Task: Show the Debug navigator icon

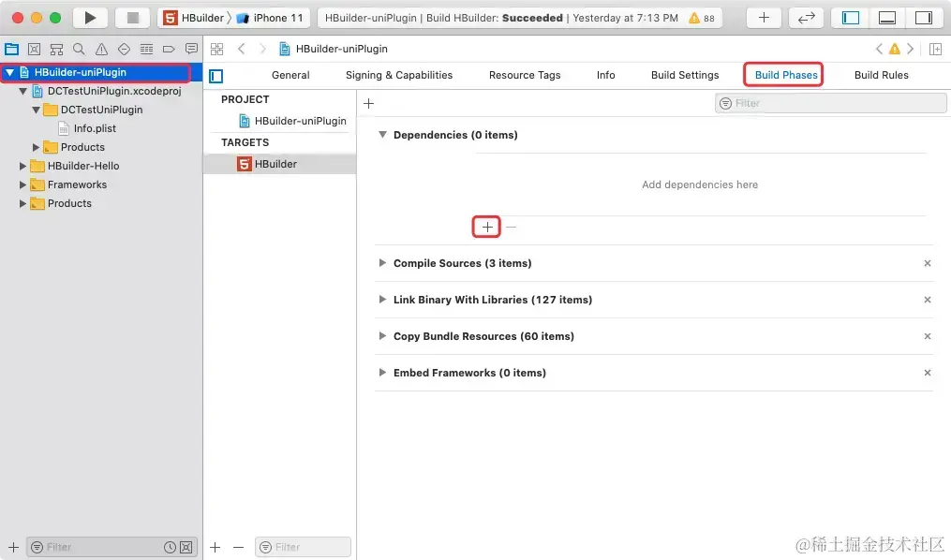Action: pyautogui.click(x=146, y=49)
